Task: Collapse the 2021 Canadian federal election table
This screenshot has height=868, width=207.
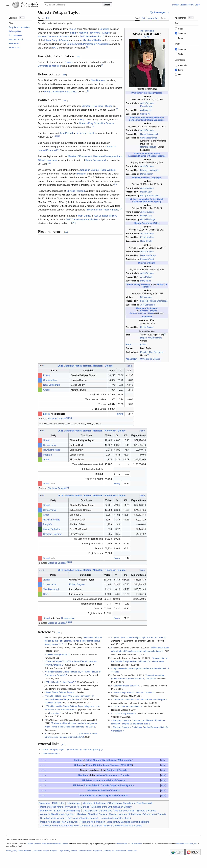Action: (143, 431)
